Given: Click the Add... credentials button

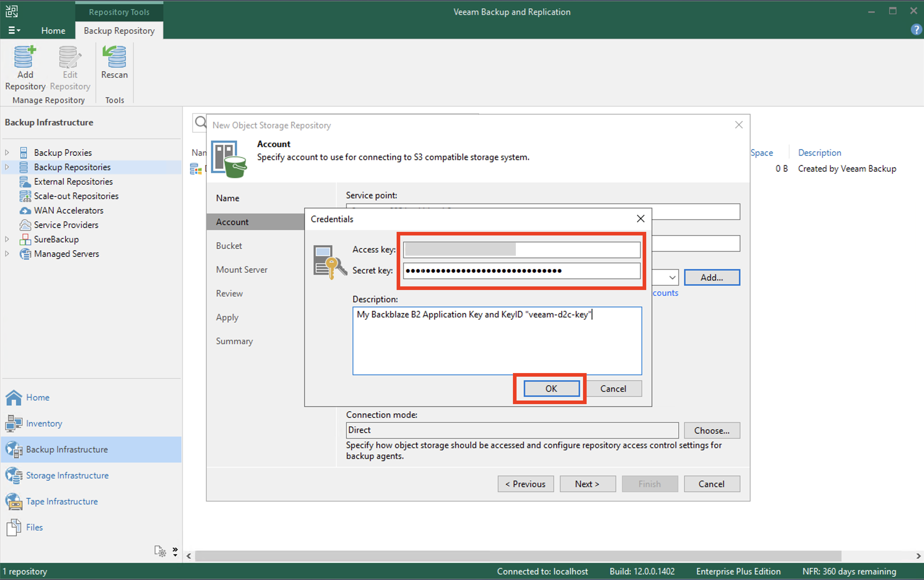Looking at the screenshot, I should click(x=712, y=277).
